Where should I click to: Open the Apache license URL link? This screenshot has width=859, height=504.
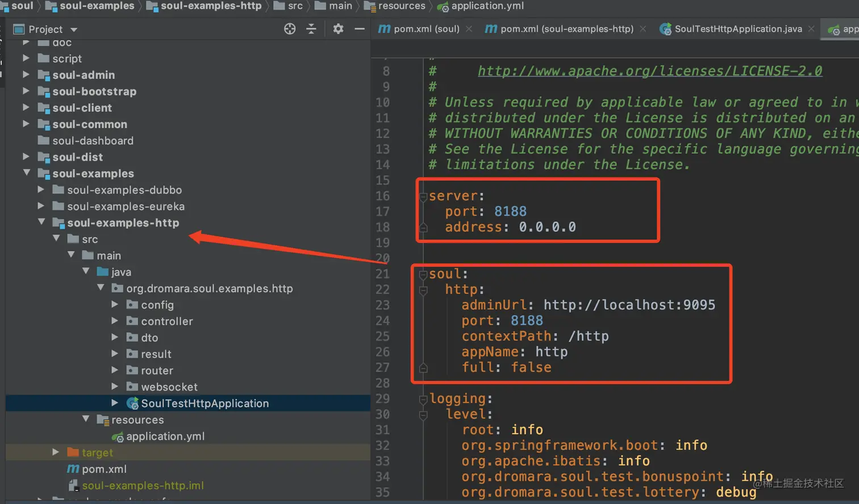pos(650,71)
